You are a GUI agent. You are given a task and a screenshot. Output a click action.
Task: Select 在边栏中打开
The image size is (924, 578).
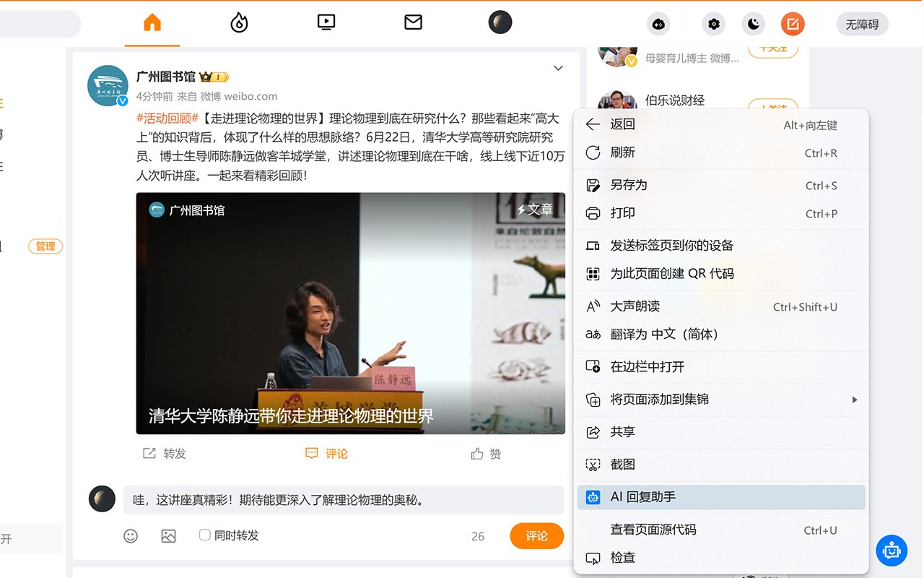(721, 367)
